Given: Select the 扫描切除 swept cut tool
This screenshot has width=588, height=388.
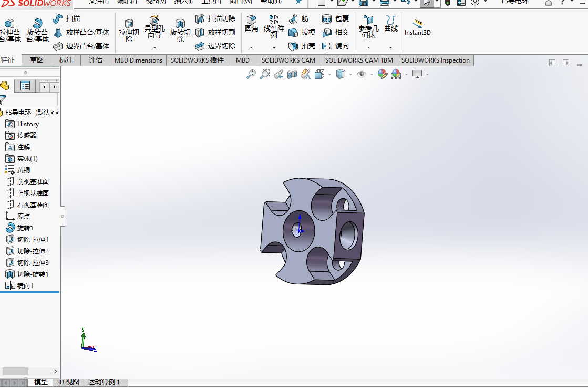Looking at the screenshot, I should (x=215, y=18).
